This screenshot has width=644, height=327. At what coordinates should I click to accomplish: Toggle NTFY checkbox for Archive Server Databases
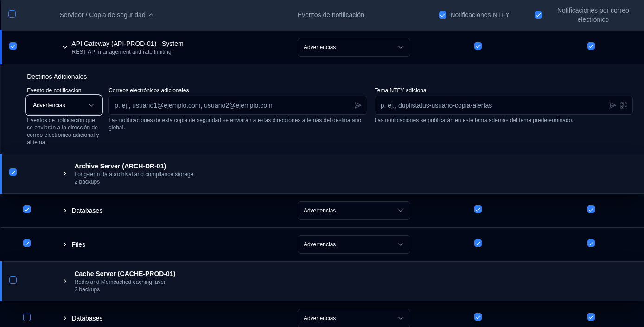[478, 209]
